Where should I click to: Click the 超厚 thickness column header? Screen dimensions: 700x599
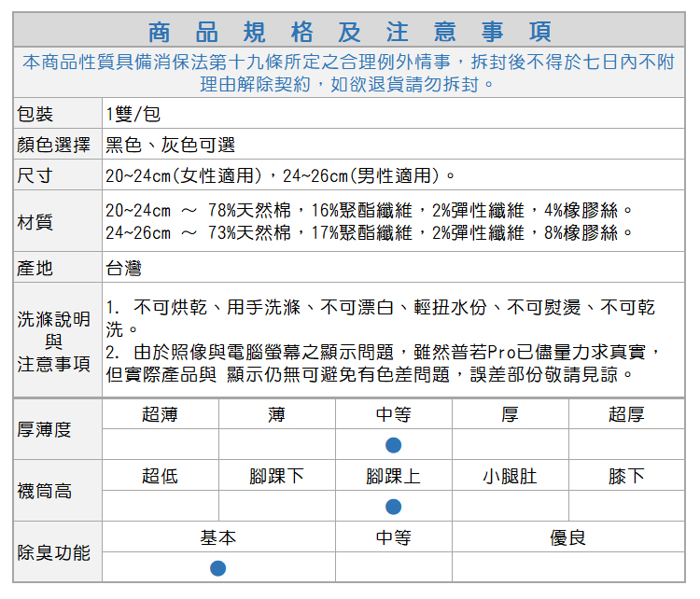click(x=626, y=414)
